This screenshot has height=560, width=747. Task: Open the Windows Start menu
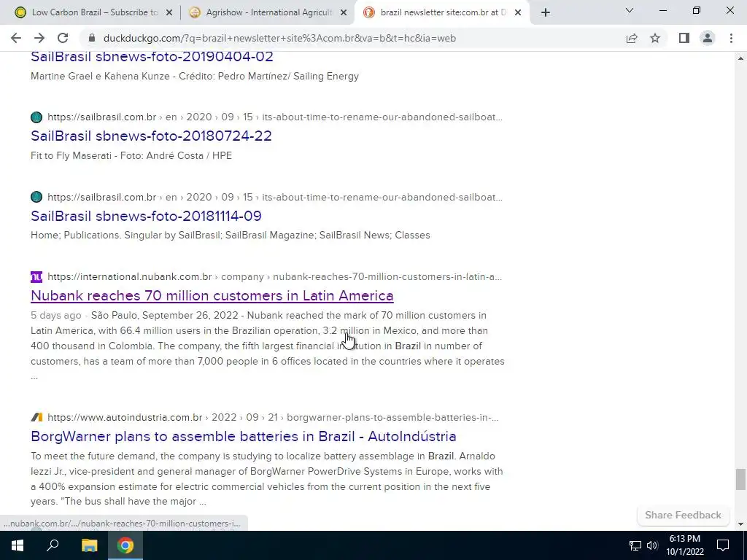[x=18, y=545]
